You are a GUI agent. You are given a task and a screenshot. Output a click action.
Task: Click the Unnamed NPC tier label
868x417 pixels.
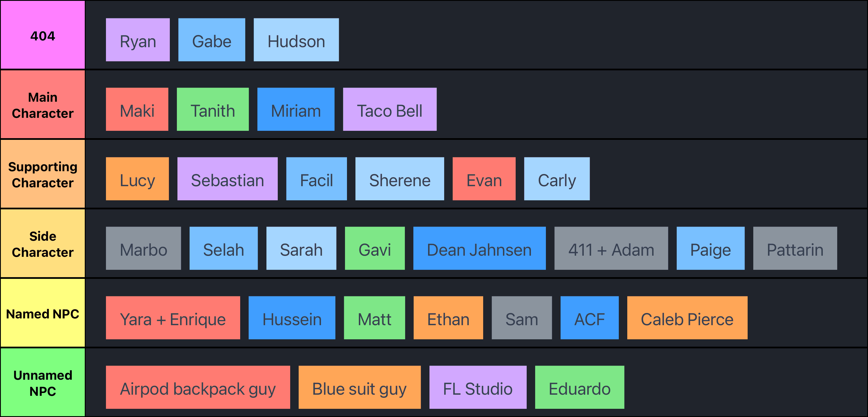(x=42, y=383)
